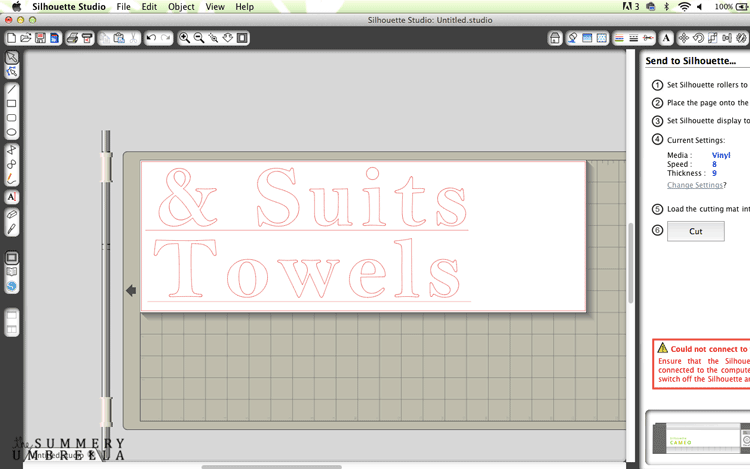750x469 pixels.
Task: Create a new document from toolbar
Action: pyautogui.click(x=11, y=38)
